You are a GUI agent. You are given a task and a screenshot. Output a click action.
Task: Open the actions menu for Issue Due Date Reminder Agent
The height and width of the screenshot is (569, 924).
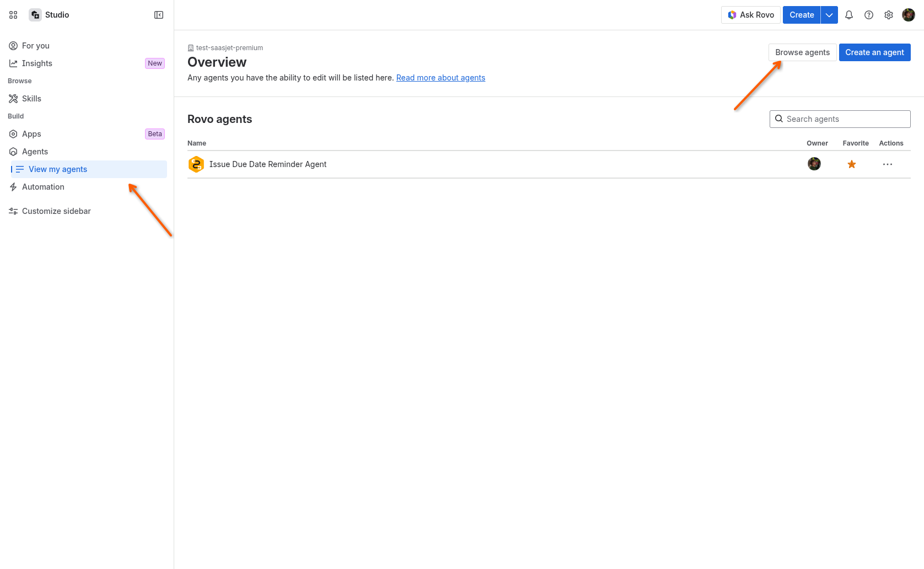888,164
